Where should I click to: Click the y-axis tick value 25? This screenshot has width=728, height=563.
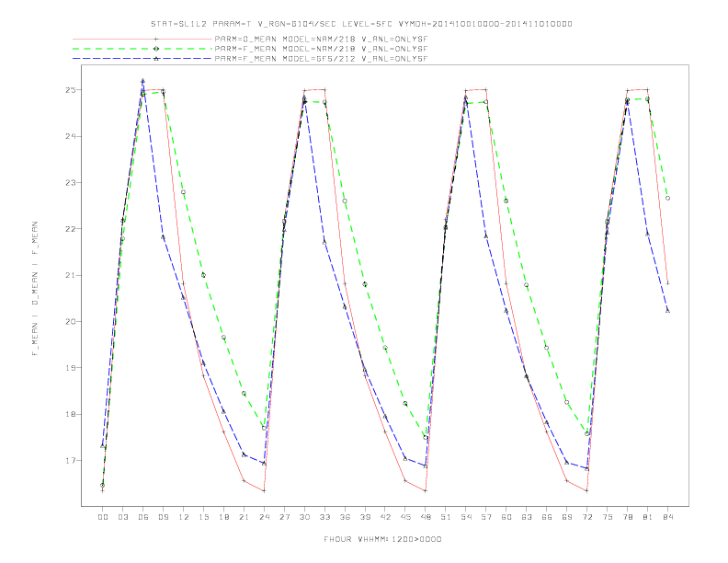pos(71,89)
